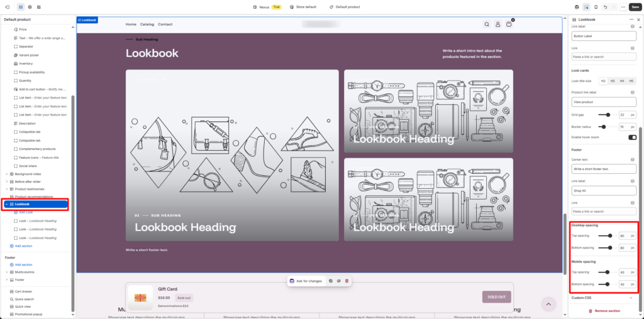
Task: Save the theme changes
Action: (635, 7)
